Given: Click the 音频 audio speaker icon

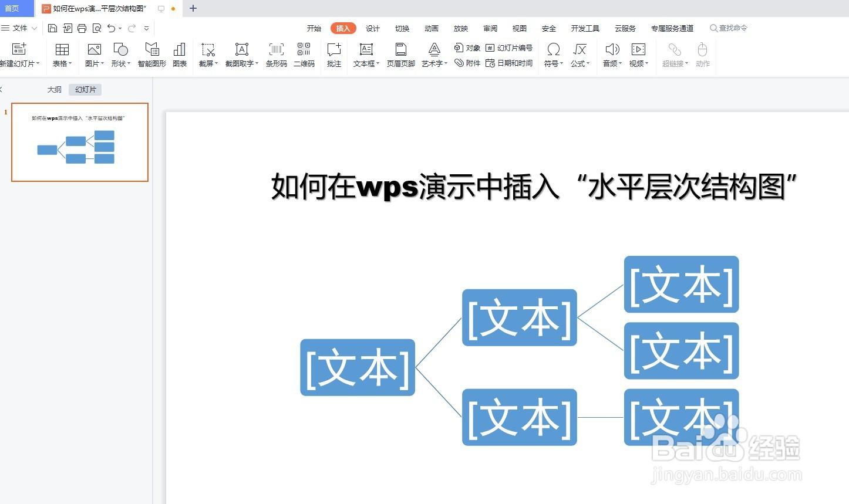Looking at the screenshot, I should [612, 49].
